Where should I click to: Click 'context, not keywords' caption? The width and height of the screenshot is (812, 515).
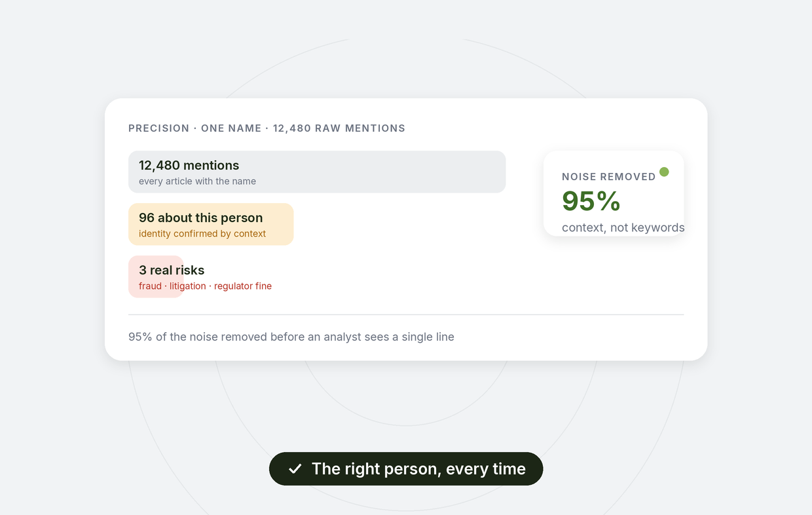click(x=623, y=228)
